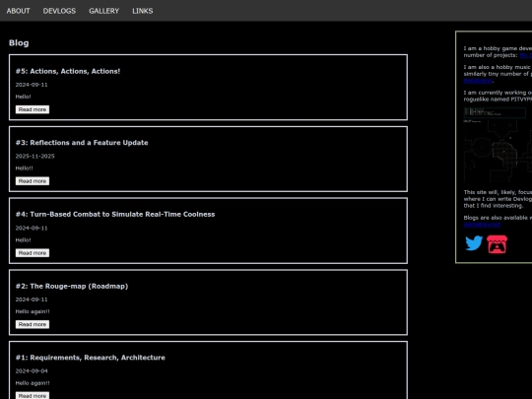Click Read more under #5 Actions post
The height and width of the screenshot is (399, 532).
(33, 109)
